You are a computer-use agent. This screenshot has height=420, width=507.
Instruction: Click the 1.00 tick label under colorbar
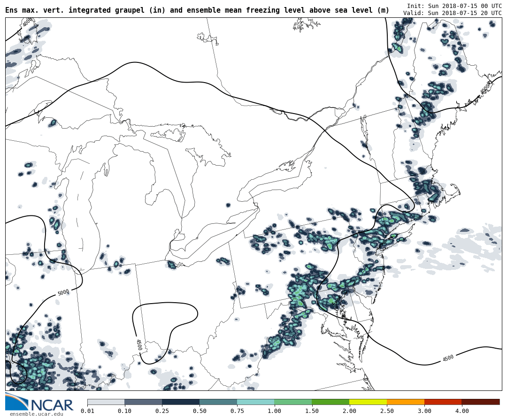(x=274, y=411)
